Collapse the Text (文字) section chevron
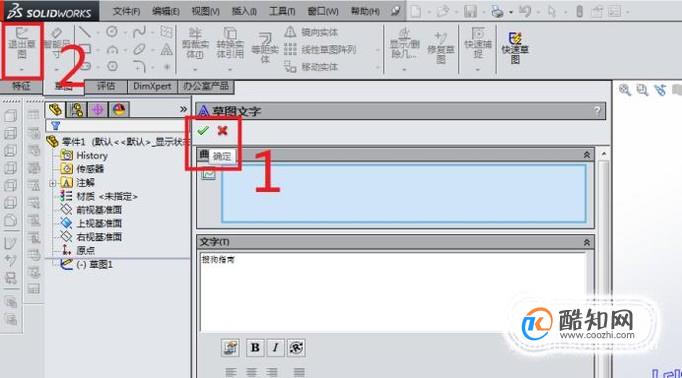 click(x=586, y=242)
